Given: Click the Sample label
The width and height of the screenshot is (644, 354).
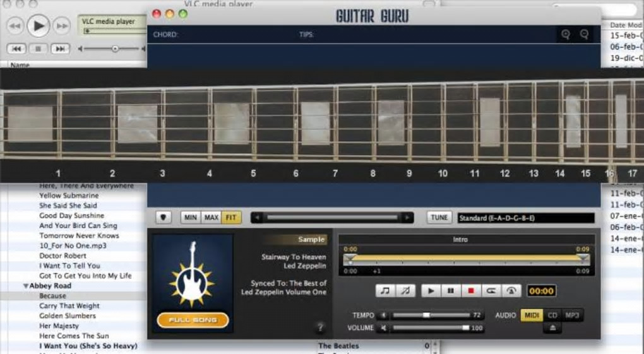Looking at the screenshot, I should coord(311,239).
